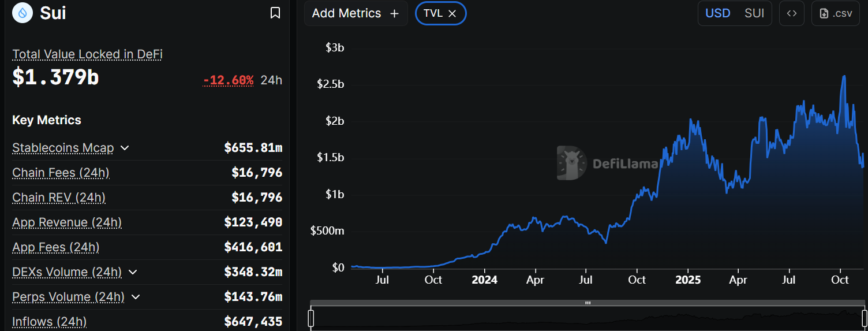Switch chart denomination to SUI

tap(754, 13)
